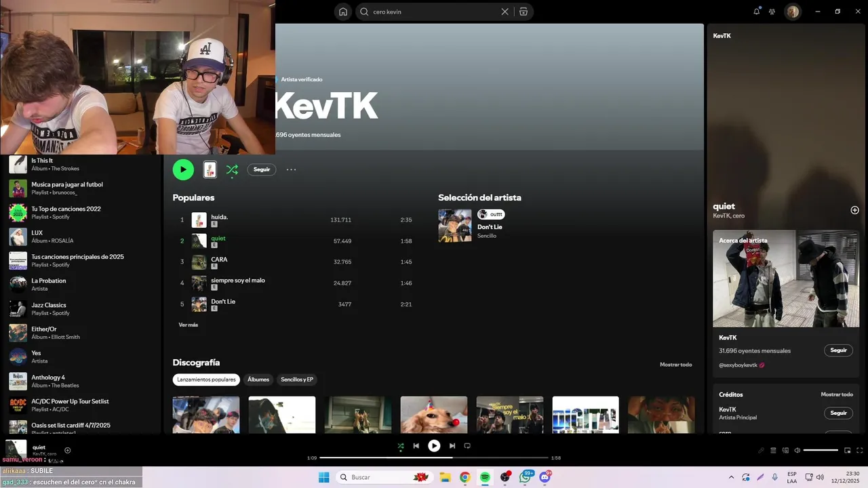Add 'quiet' to library with right-panel plus icon
The image size is (868, 488).
tap(854, 210)
